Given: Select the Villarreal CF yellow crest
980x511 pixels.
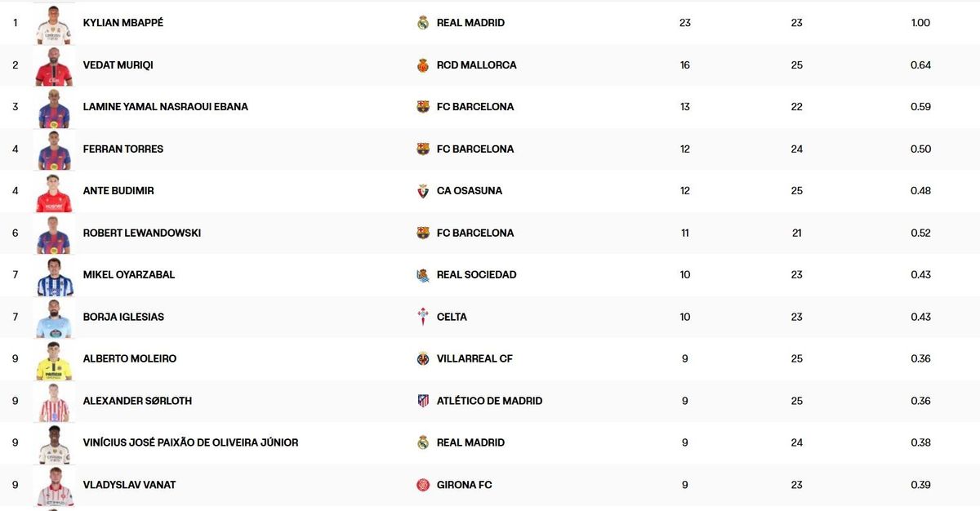Looking at the screenshot, I should click(423, 359).
